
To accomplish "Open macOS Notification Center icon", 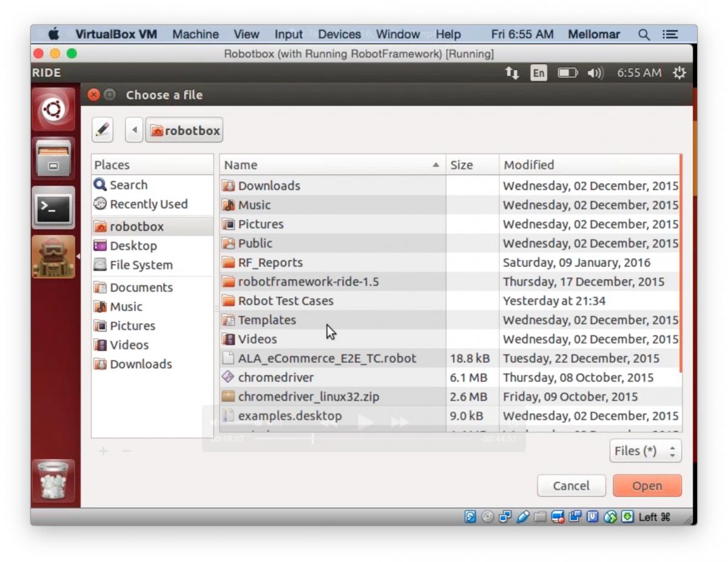I will [670, 35].
